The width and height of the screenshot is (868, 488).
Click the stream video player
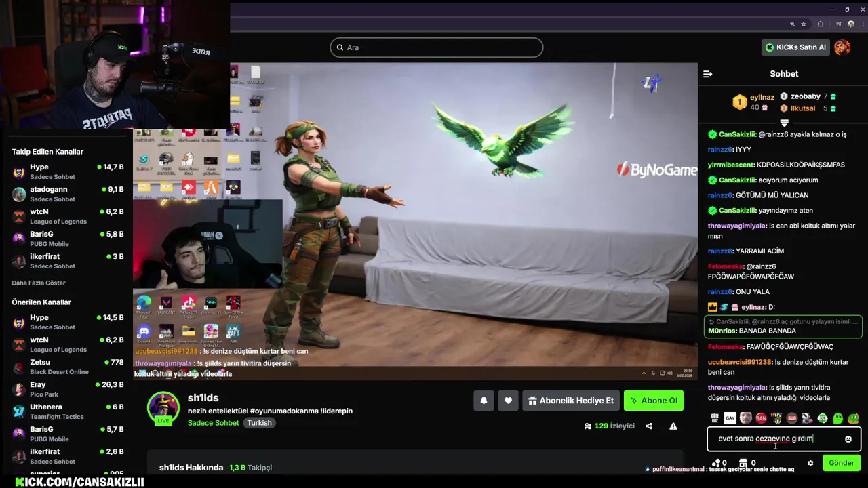[x=415, y=221]
